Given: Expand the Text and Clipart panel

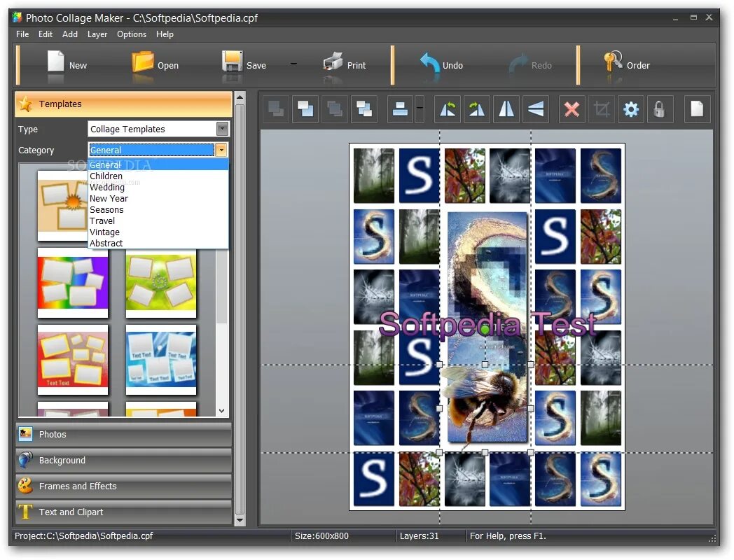Looking at the screenshot, I should click(x=123, y=512).
